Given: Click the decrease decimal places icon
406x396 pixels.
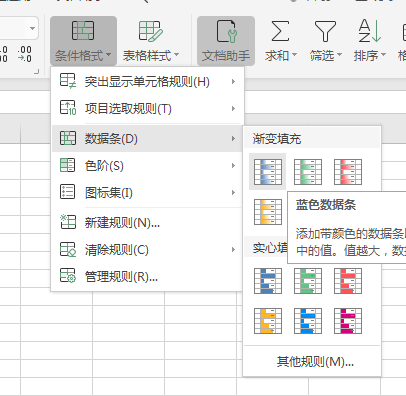Looking at the screenshot, I should 25,54.
